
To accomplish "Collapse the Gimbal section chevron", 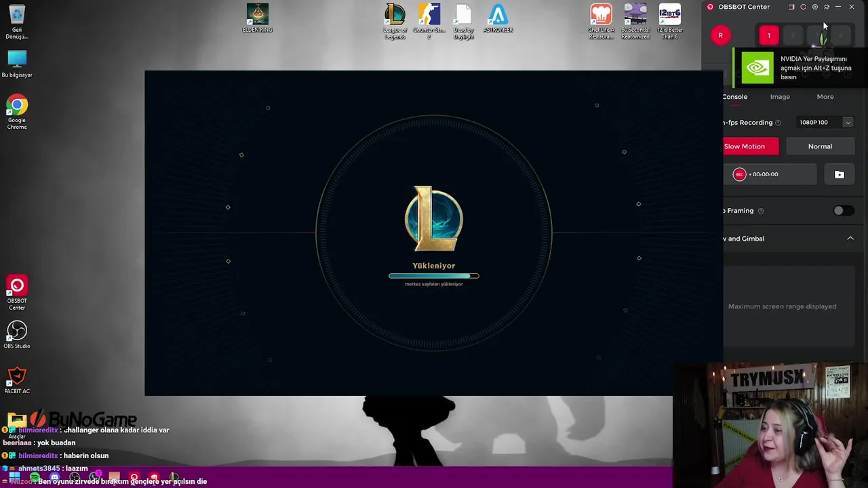I will [850, 239].
